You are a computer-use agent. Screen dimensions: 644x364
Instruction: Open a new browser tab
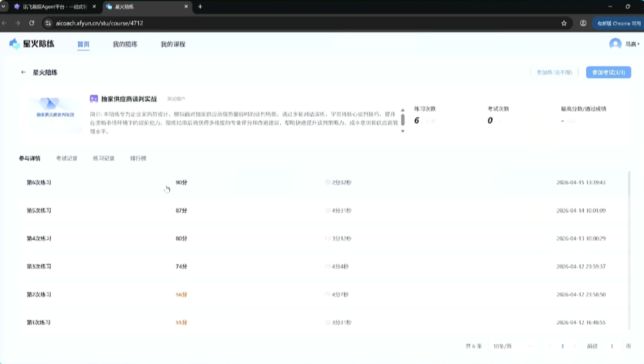tap(200, 7)
